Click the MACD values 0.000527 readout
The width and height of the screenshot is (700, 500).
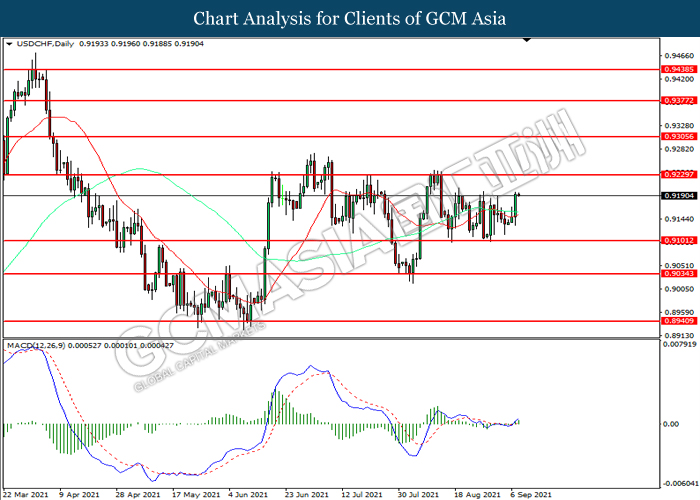tap(120, 346)
